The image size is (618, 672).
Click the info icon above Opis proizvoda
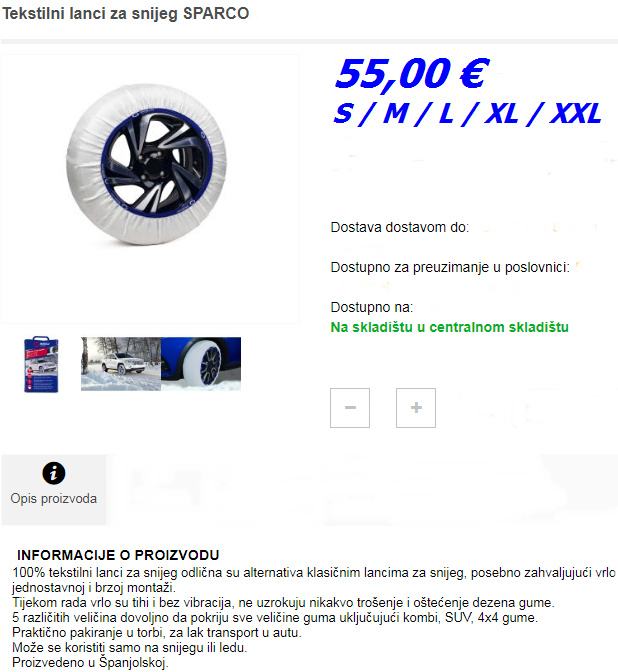(54, 473)
